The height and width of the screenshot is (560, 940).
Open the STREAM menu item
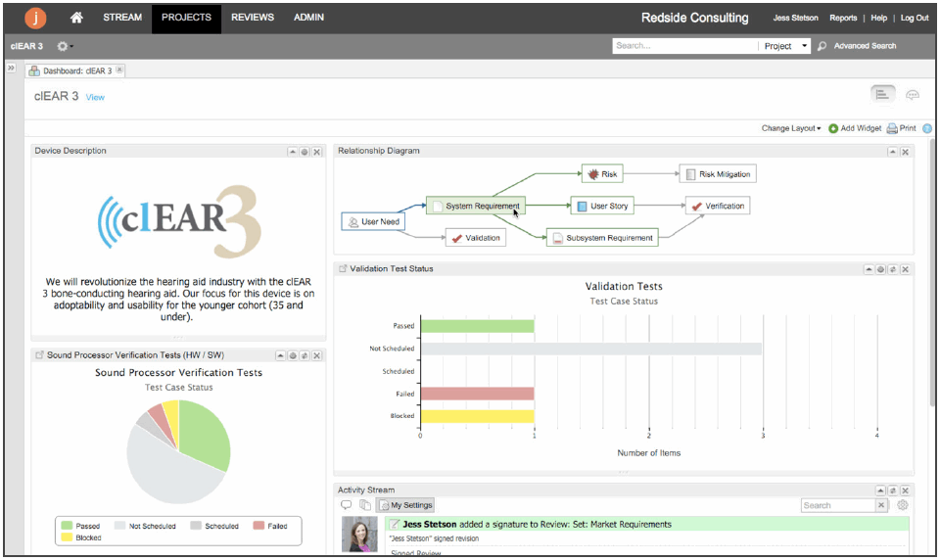[122, 18]
